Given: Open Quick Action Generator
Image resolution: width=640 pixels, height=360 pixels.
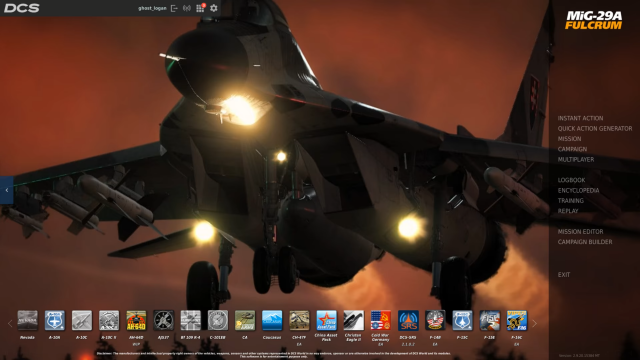Looking at the screenshot, I should click(595, 128).
